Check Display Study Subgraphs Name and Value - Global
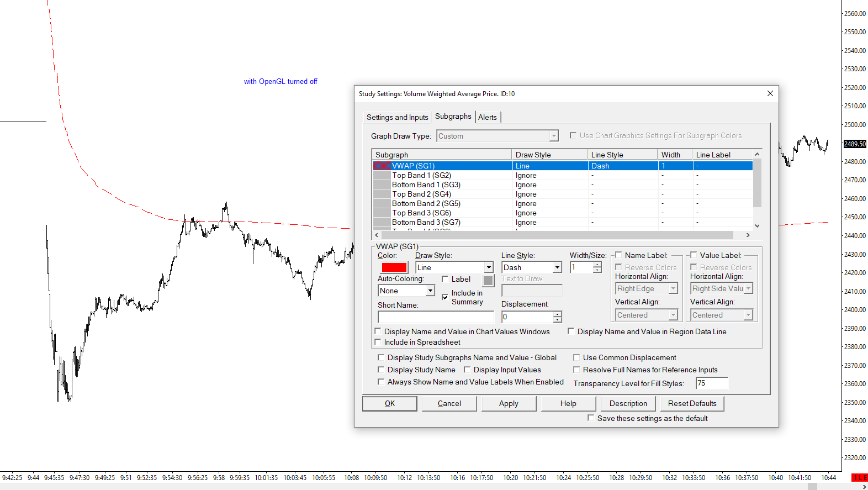Viewport: 868px width, 490px height. click(x=381, y=357)
